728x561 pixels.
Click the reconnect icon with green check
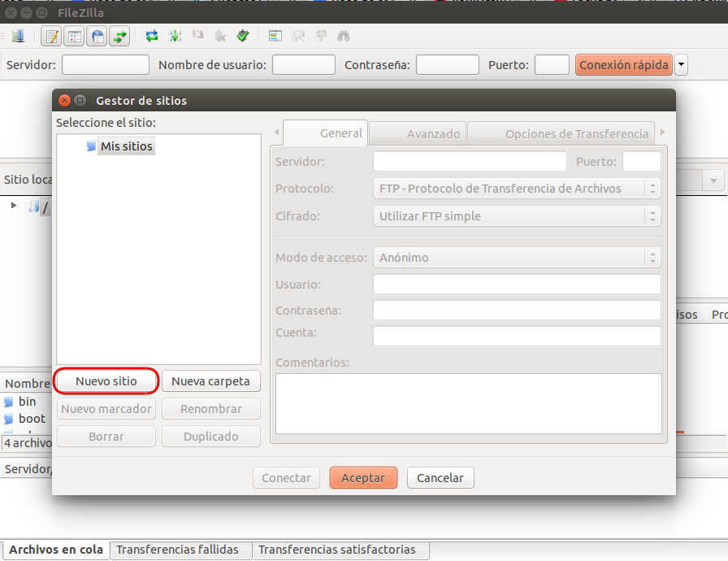tap(243, 36)
